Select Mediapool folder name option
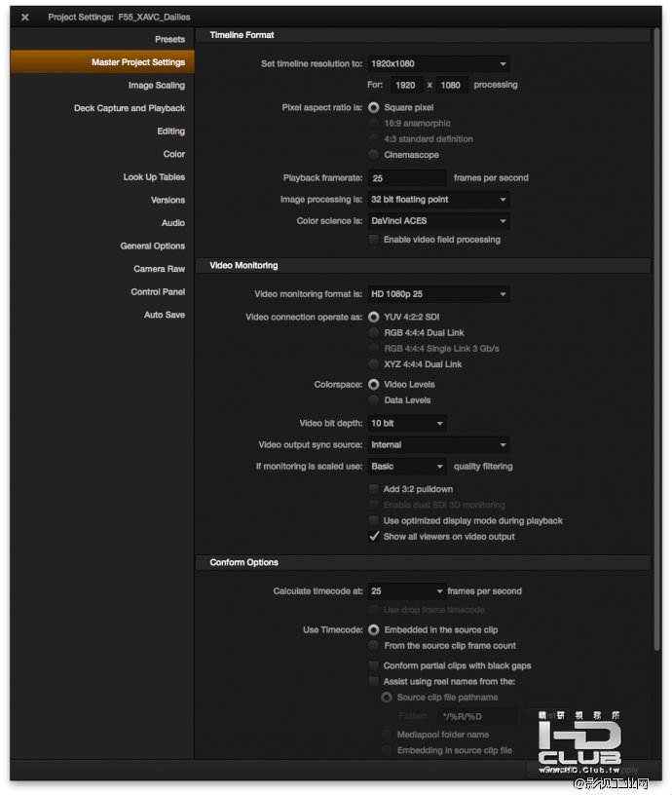This screenshot has height=795, width=672. coord(387,735)
